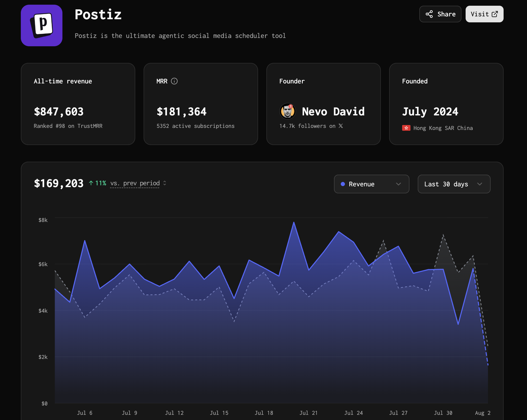Click the Hong Kong flag icon

coord(406,128)
